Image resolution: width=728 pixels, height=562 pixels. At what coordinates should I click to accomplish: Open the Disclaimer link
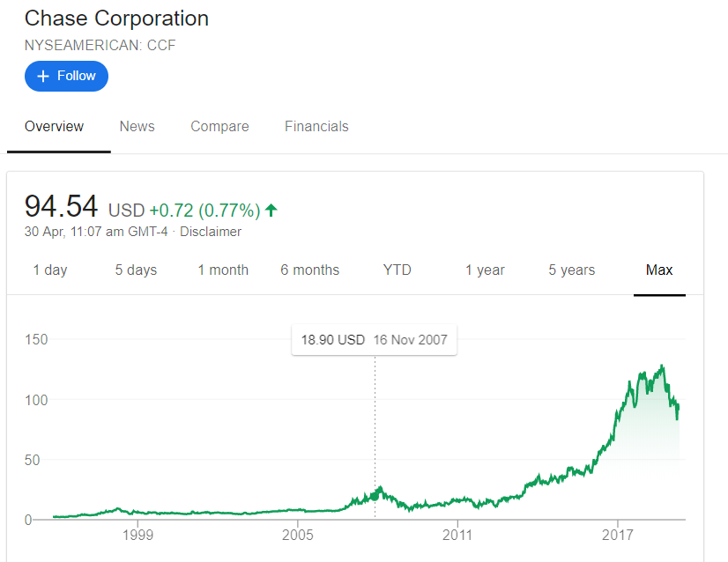coord(211,232)
